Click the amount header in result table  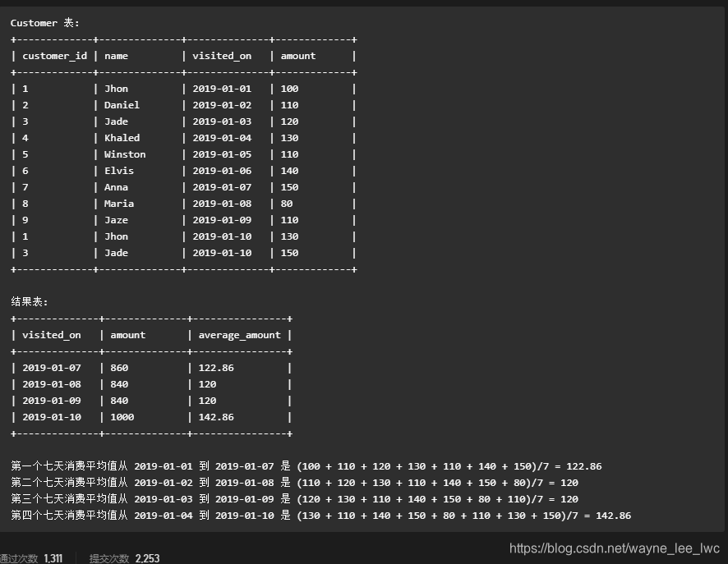point(127,335)
